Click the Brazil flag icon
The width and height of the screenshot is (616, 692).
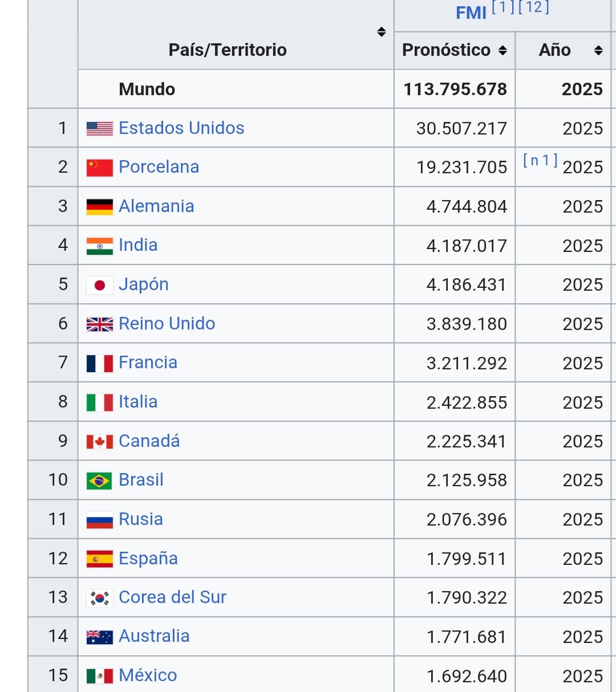click(99, 481)
